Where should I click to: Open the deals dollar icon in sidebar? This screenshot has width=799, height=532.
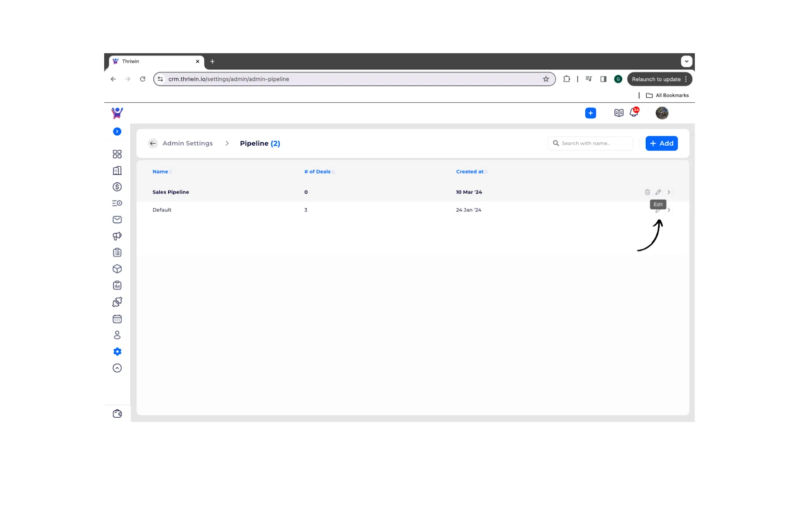[x=117, y=187]
